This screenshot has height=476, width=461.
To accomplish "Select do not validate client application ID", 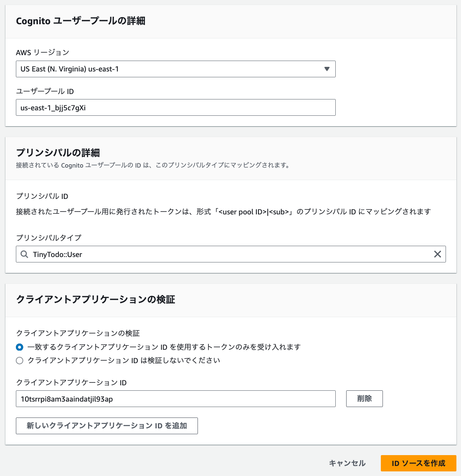I will 20,361.
